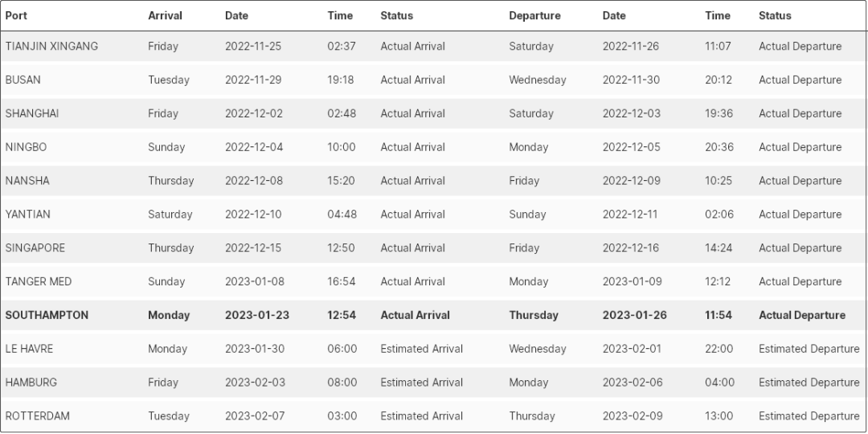This screenshot has width=868, height=434.
Task: Select the TIANJIN XINGANG port cell
Action: pyautogui.click(x=51, y=47)
